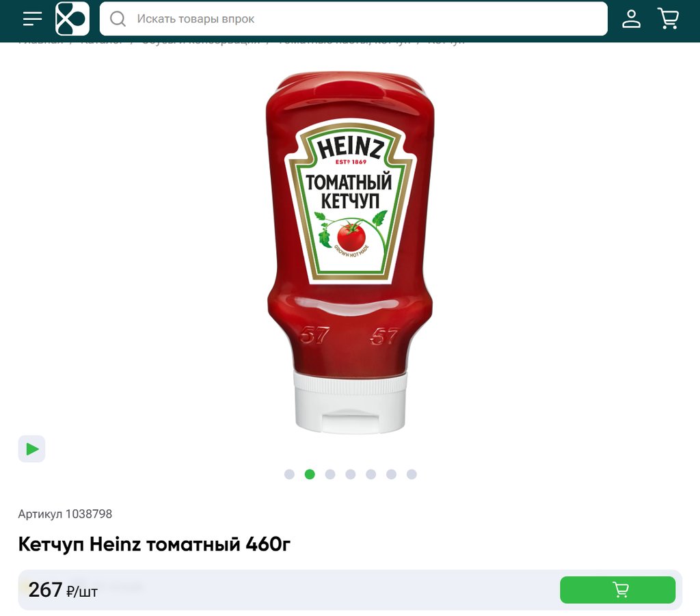The height and width of the screenshot is (616, 700).
Task: Open the user account profile icon
Action: coord(631,18)
